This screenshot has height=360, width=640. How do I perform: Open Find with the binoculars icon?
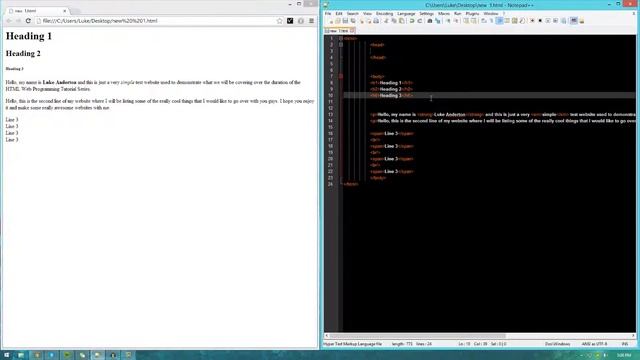pos(430,20)
